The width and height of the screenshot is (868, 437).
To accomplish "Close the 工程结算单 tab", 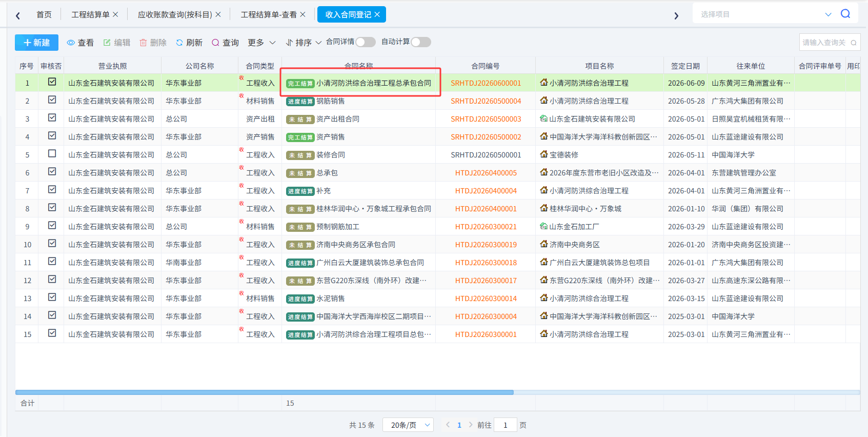I will pos(115,14).
